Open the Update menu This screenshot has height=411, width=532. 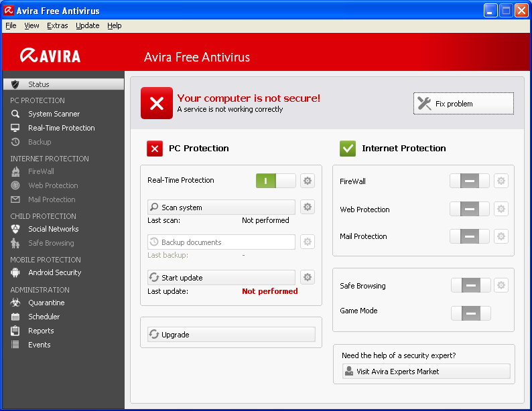pyautogui.click(x=88, y=25)
